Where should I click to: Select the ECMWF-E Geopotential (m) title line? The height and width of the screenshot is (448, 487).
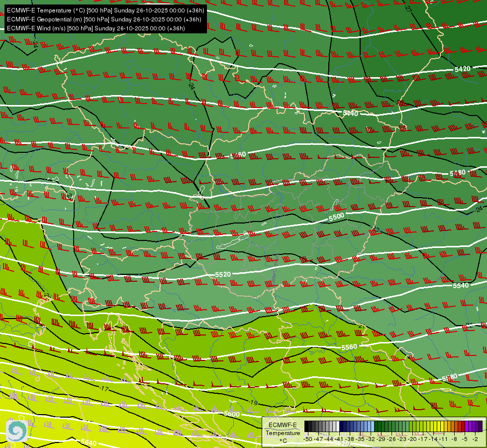click(104, 19)
